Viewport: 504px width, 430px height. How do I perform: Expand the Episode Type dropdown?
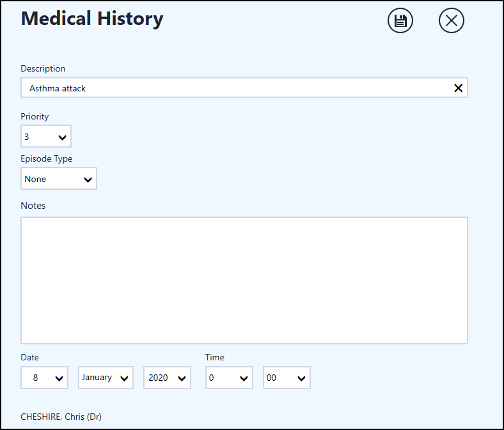click(59, 179)
